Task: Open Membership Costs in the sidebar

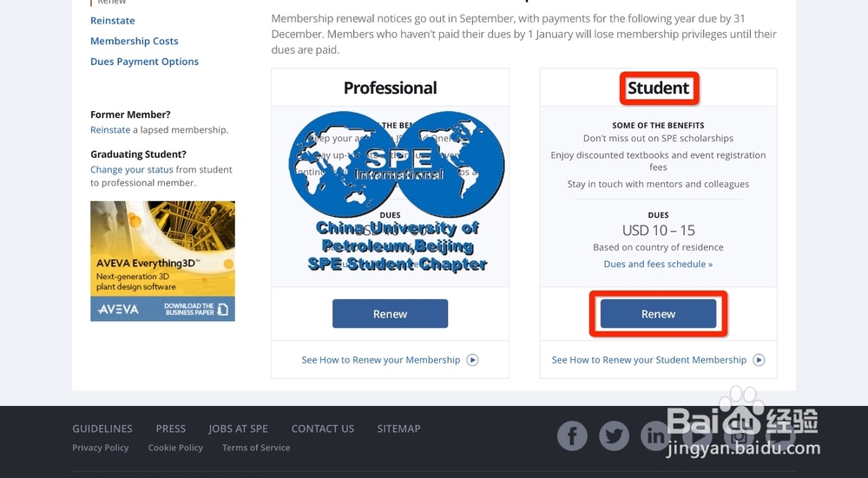Action: (x=135, y=41)
